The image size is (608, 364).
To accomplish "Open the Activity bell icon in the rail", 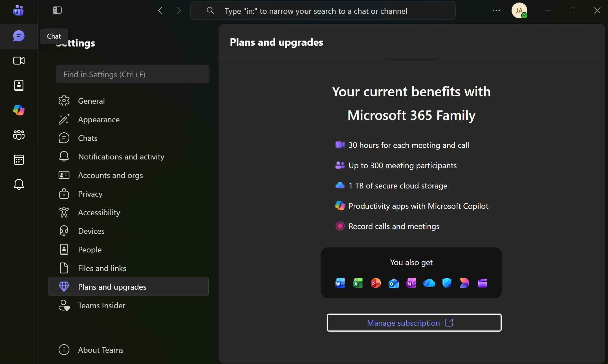I will click(x=19, y=185).
